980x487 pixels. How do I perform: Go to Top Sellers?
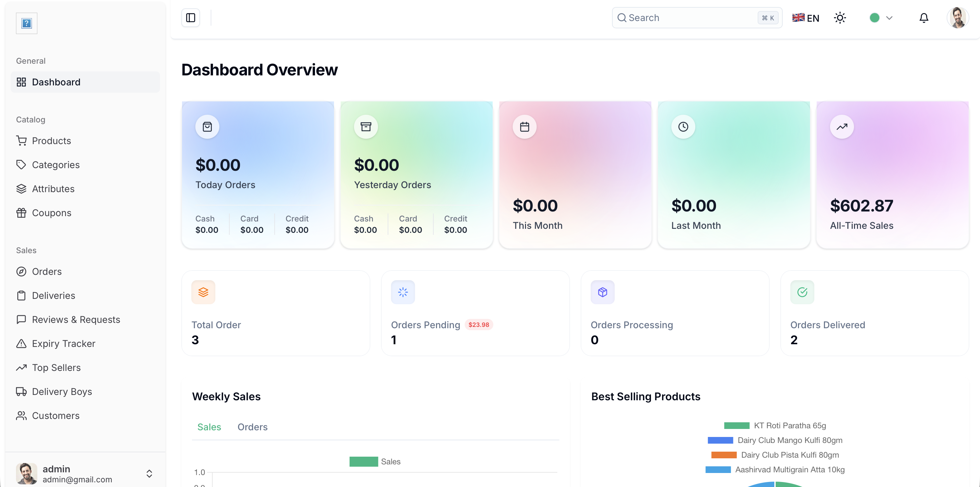pyautogui.click(x=85, y=368)
